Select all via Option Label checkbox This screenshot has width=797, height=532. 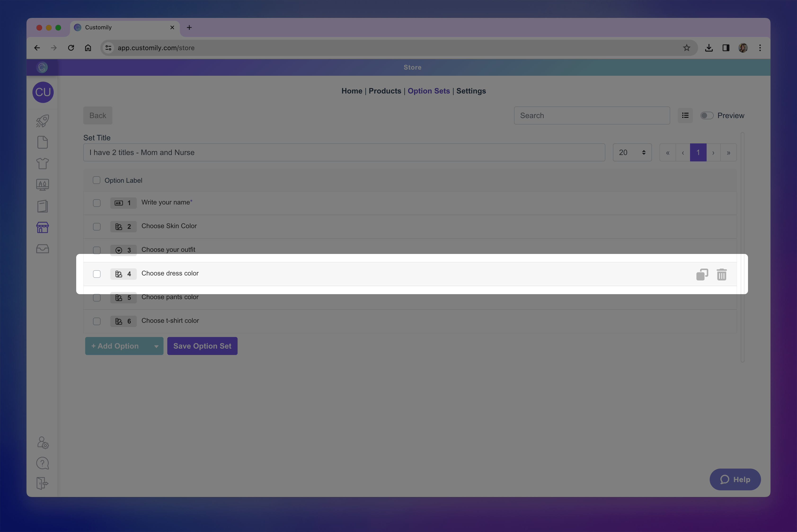[97, 180]
